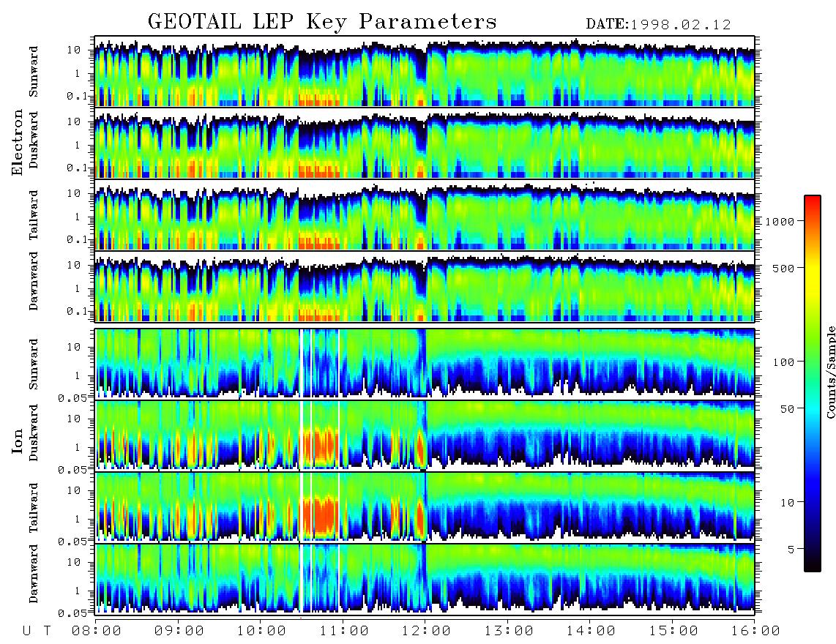836x644 pixels.
Task: Click the 08:00 time axis label
Action: 97,631
